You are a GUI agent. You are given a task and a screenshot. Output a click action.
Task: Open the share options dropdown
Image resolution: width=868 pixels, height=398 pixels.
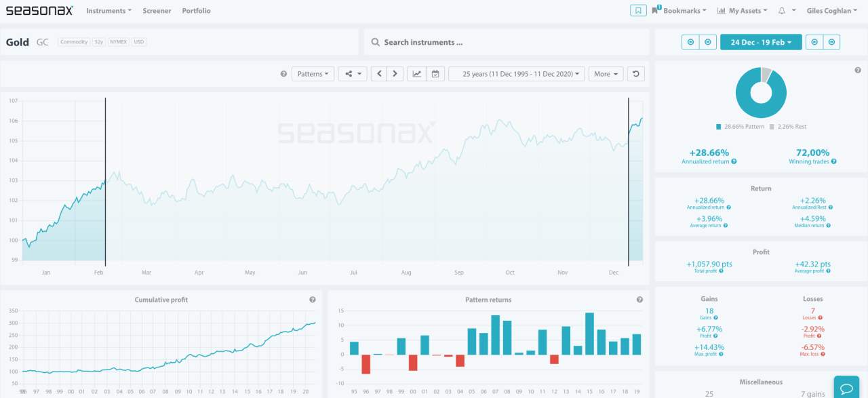pos(353,74)
